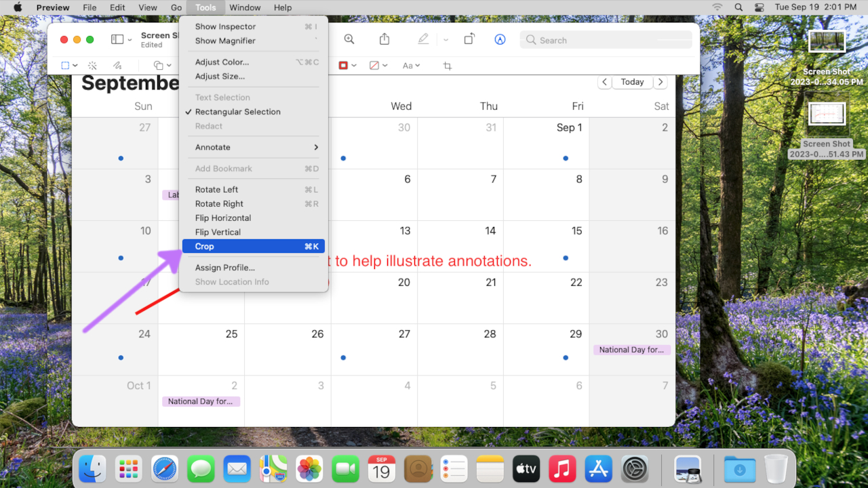This screenshot has height=488, width=868.
Task: Click the Crop icon in markup toolbar
Action: [448, 66]
